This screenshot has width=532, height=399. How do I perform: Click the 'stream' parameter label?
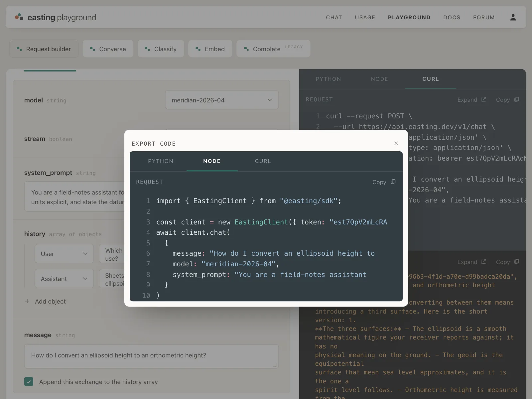point(35,139)
